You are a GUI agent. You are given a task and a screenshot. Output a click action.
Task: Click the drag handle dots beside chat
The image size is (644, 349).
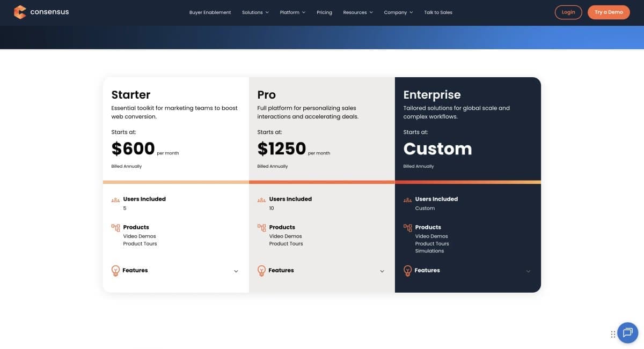click(613, 334)
